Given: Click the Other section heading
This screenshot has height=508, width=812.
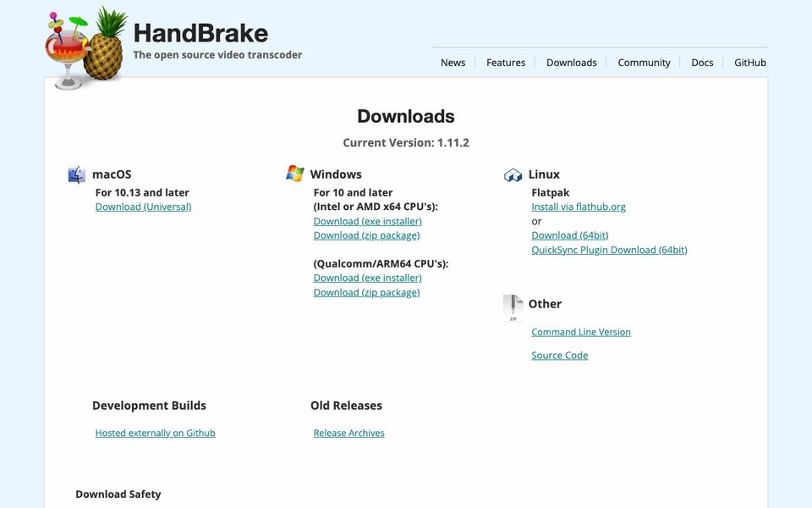Looking at the screenshot, I should [545, 304].
